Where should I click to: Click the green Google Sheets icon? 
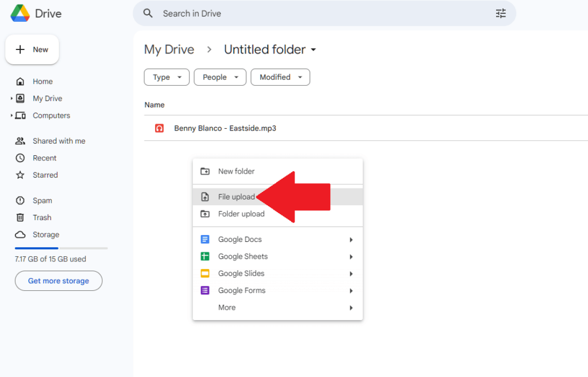pyautogui.click(x=205, y=256)
